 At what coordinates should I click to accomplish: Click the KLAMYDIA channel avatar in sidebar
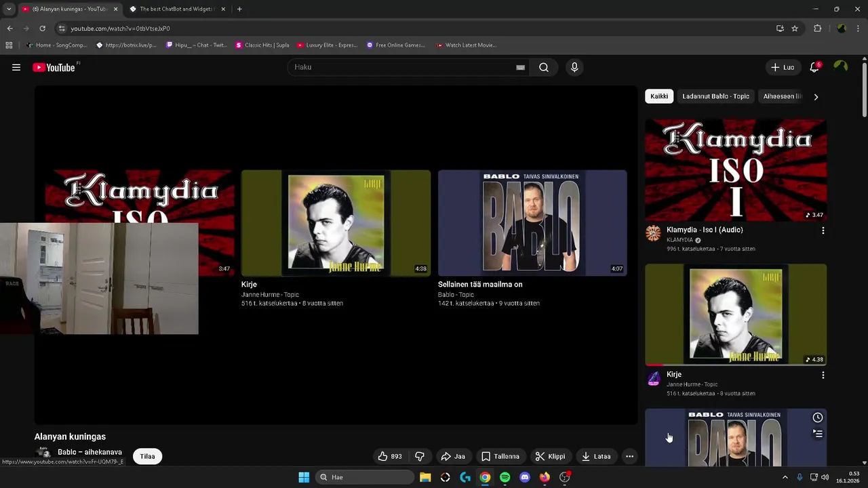653,233
